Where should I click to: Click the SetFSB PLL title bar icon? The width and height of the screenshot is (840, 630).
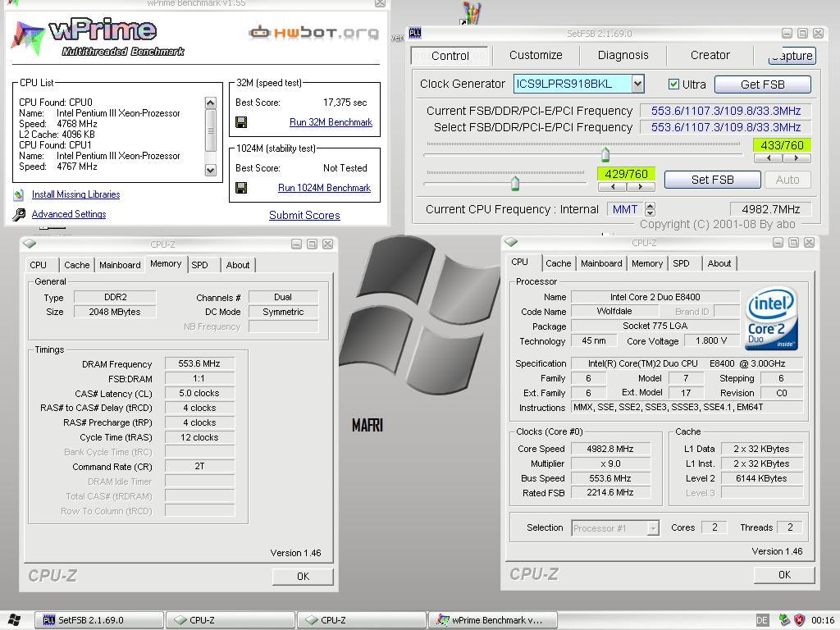coord(414,33)
